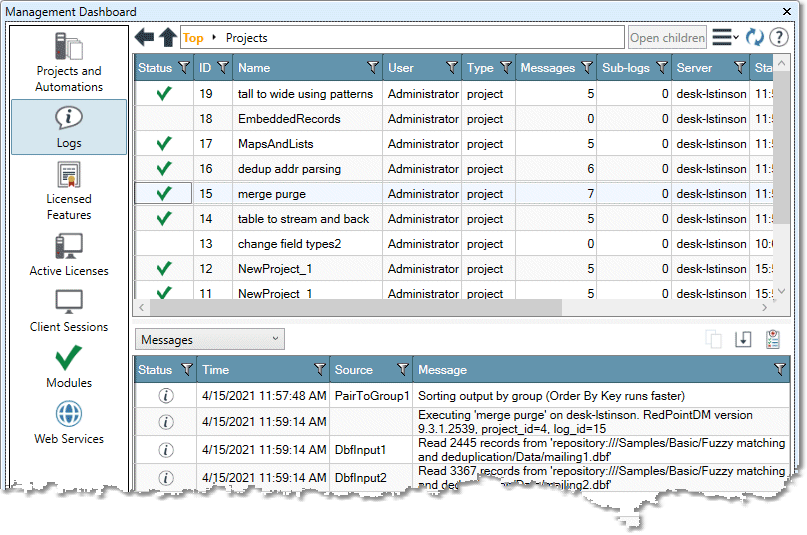Open Projects and Automations in sidebar

[x=69, y=62]
